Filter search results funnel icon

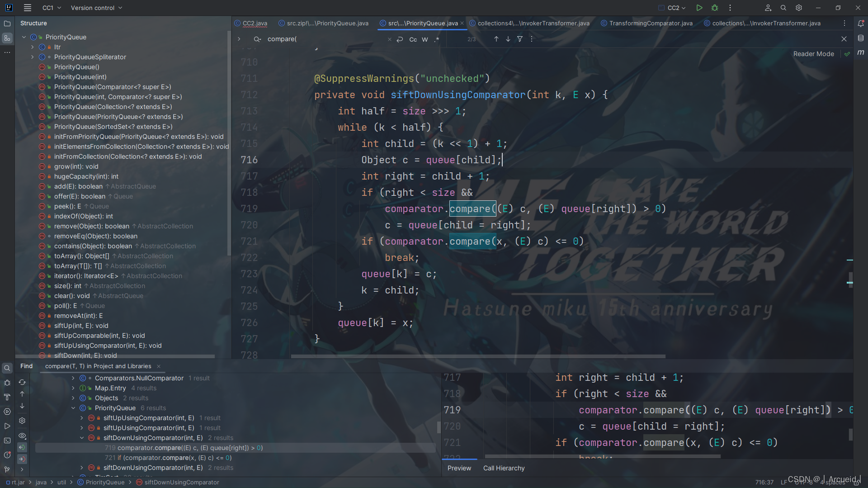pyautogui.click(x=520, y=39)
